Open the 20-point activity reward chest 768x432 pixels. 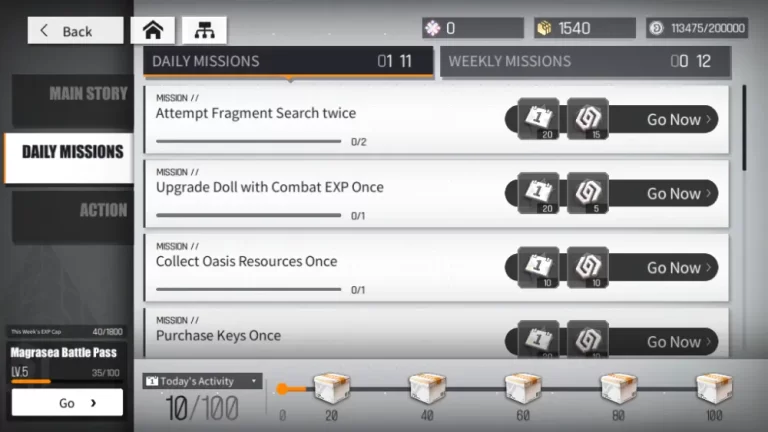coord(332,388)
